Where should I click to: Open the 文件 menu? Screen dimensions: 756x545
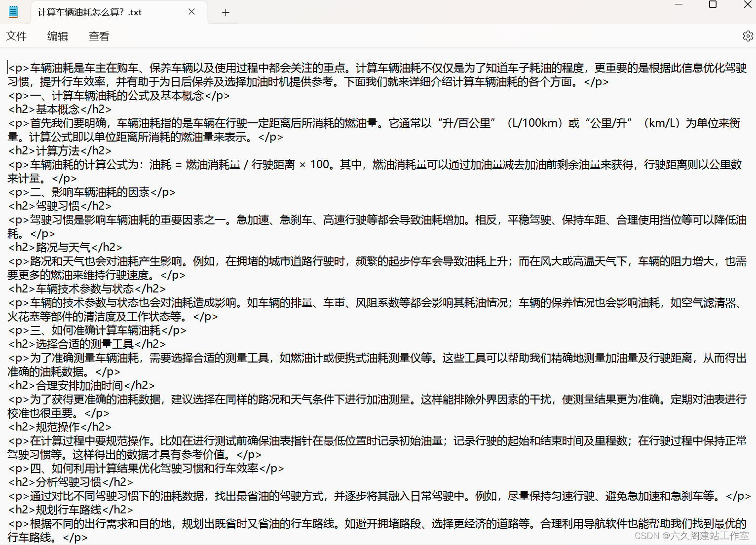coord(16,36)
